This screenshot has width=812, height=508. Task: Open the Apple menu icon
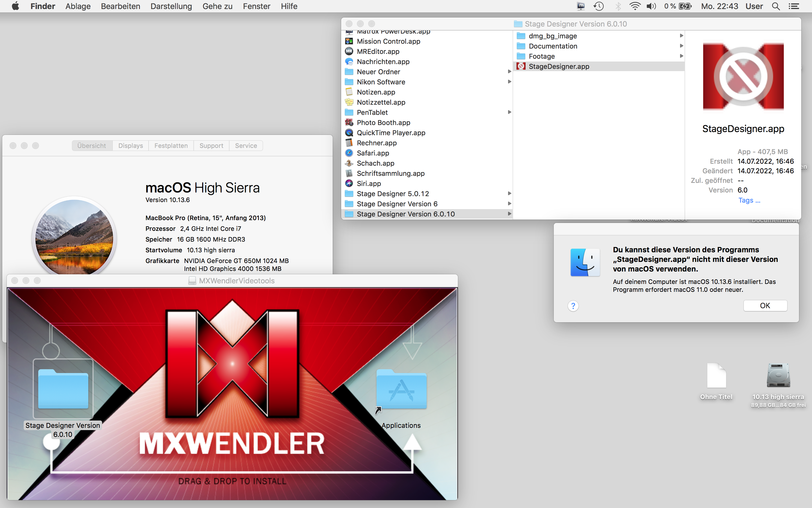[15, 6]
